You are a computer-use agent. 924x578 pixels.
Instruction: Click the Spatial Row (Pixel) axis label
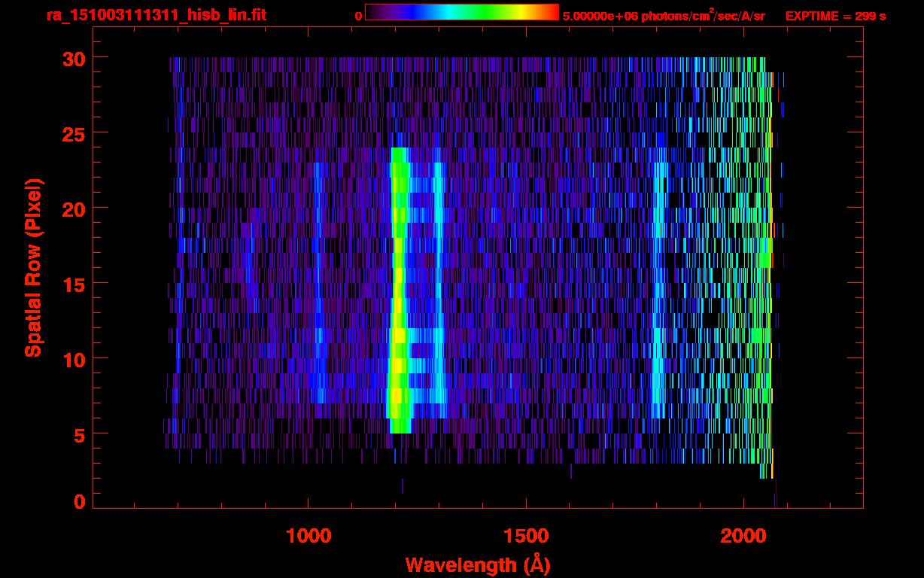click(32, 267)
